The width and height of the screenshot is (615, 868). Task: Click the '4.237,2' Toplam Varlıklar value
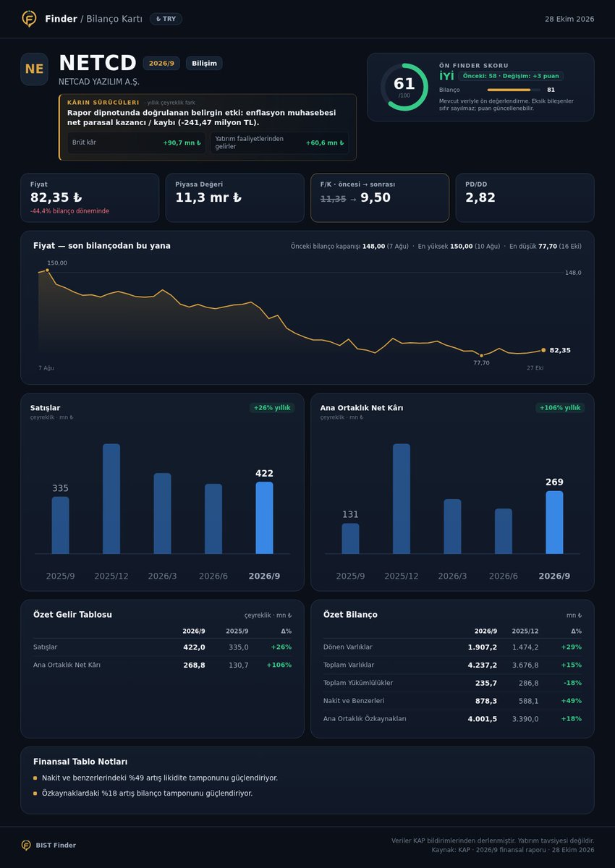tap(483, 665)
